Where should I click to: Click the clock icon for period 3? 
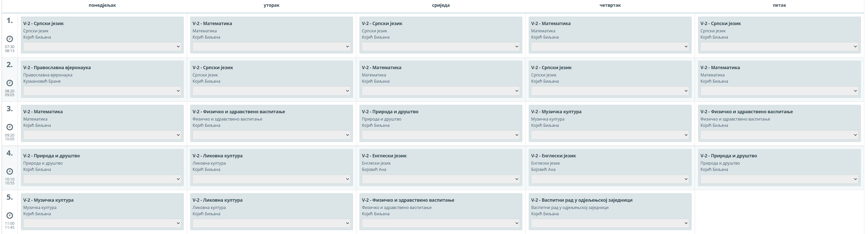tap(10, 127)
